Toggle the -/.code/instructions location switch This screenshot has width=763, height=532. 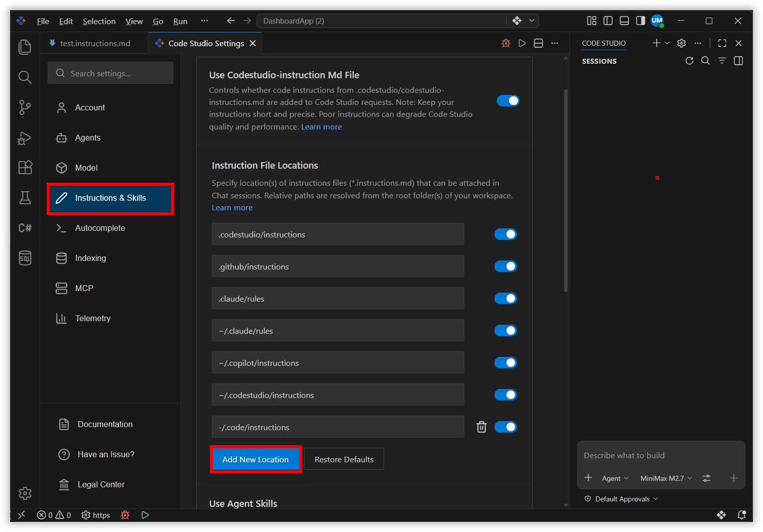tap(505, 427)
